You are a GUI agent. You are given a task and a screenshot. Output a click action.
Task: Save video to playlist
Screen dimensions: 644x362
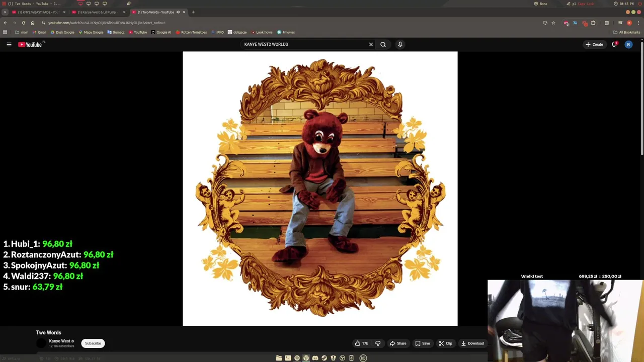pos(423,343)
